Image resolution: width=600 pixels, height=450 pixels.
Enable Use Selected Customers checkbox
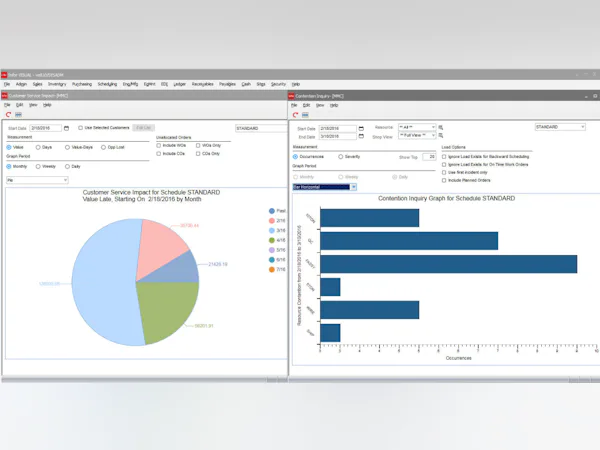[x=80, y=128]
